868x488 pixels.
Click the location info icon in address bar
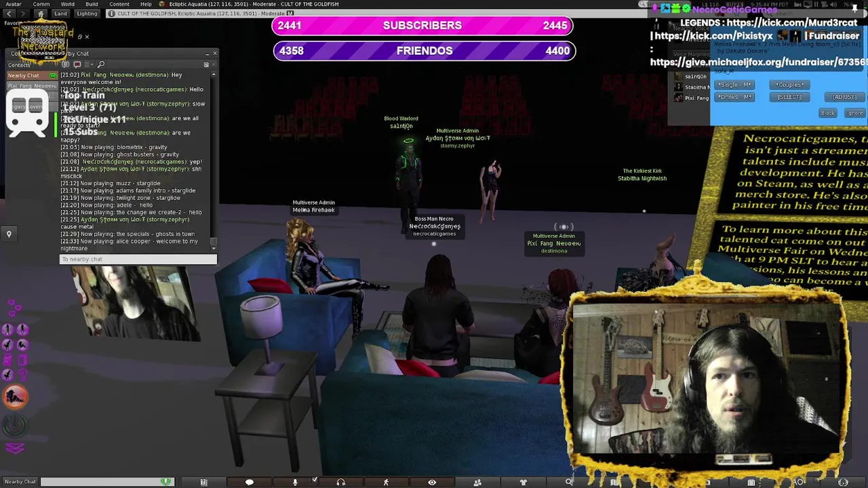pos(112,14)
